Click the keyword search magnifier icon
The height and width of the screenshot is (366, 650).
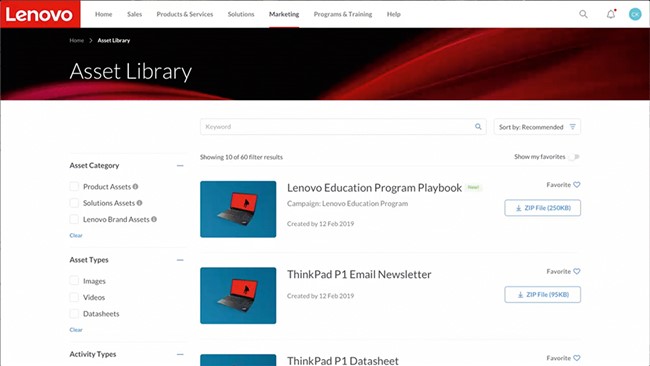(478, 126)
